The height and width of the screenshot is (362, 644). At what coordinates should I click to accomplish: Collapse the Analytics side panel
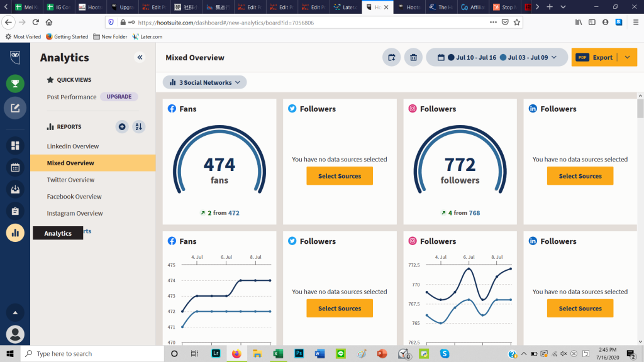pos(140,57)
